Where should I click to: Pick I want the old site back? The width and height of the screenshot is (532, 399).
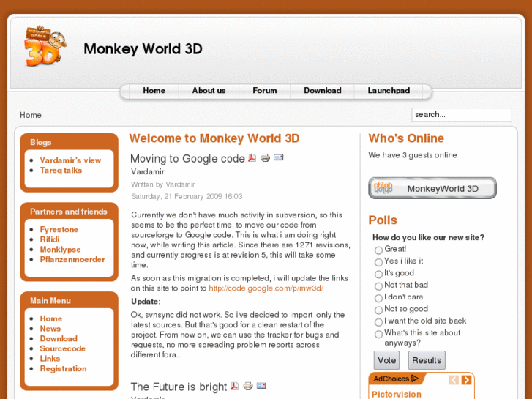[x=378, y=322]
